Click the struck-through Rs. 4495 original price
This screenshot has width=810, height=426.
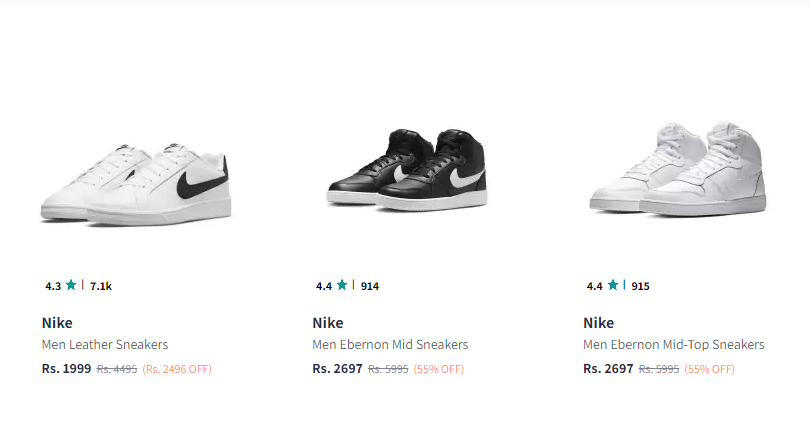coord(117,369)
